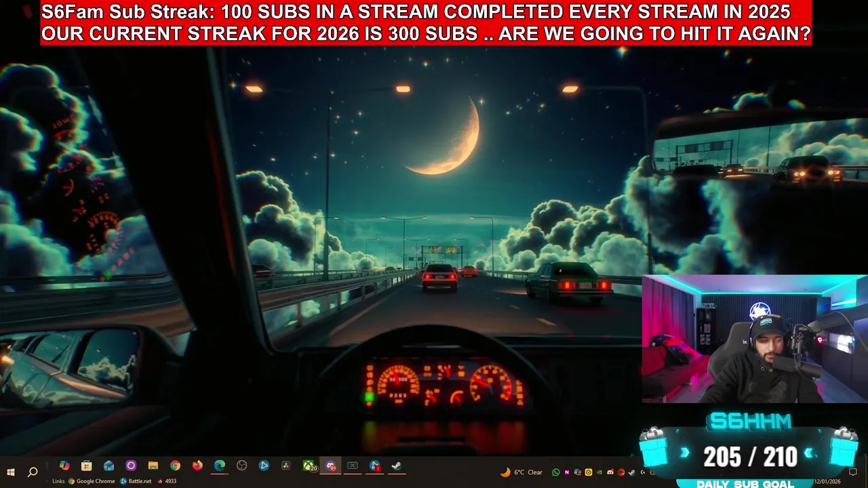
Task: Open the 6°C Clear weather widget
Action: tap(521, 472)
